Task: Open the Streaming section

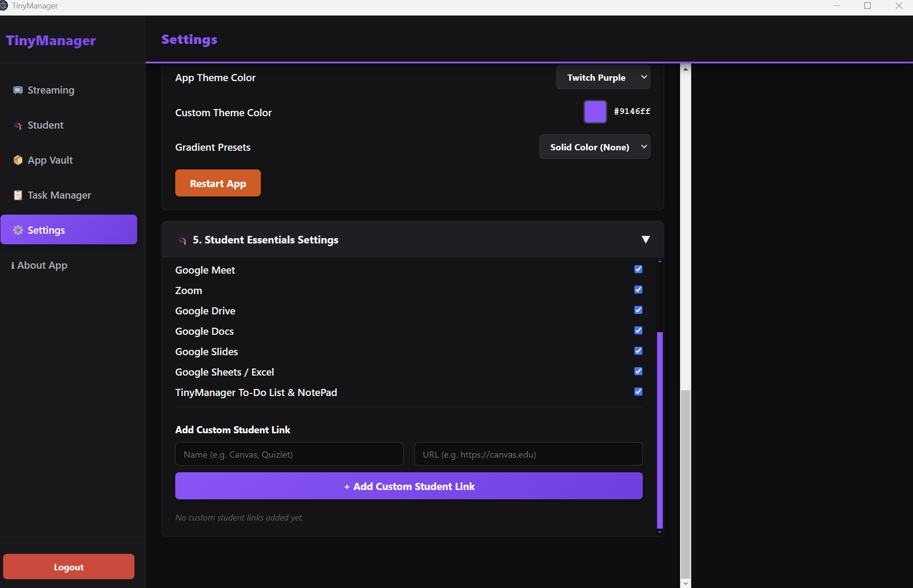Action: (x=69, y=90)
